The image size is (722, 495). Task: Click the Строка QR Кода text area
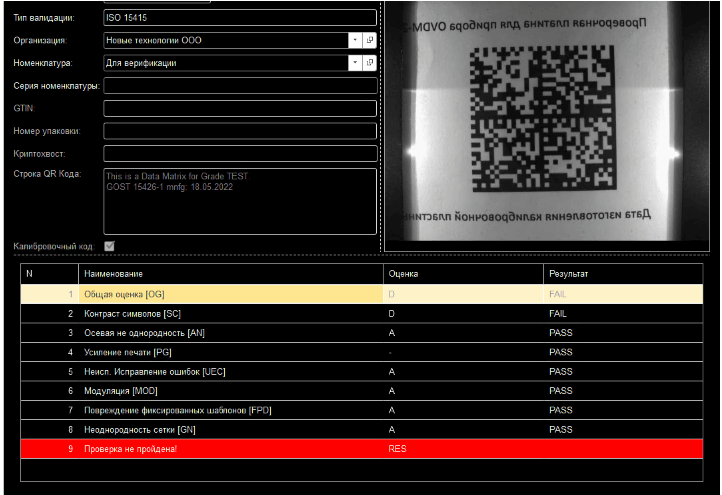click(x=240, y=201)
